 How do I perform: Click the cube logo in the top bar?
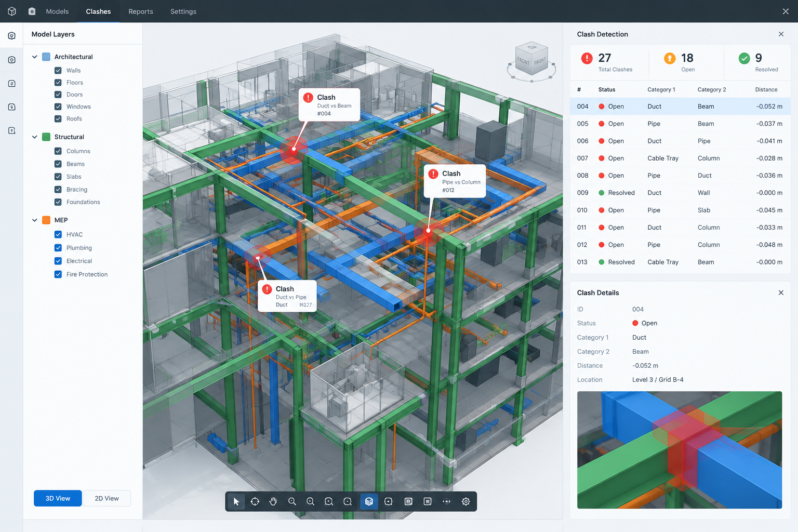click(x=12, y=11)
